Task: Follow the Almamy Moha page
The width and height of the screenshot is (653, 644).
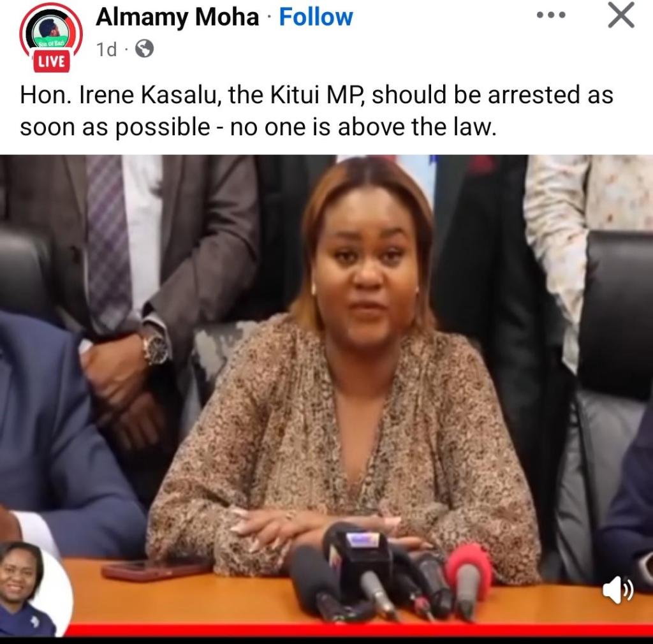Action: tap(316, 17)
